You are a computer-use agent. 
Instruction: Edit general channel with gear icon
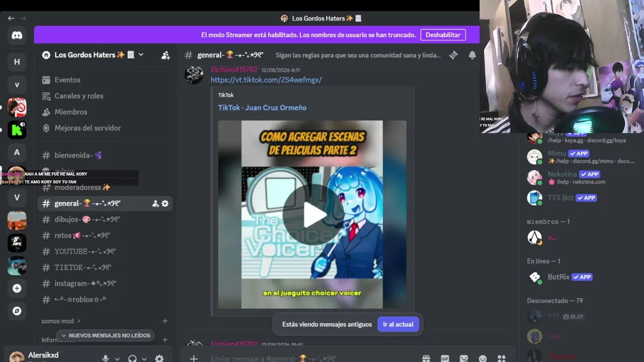[165, 204]
